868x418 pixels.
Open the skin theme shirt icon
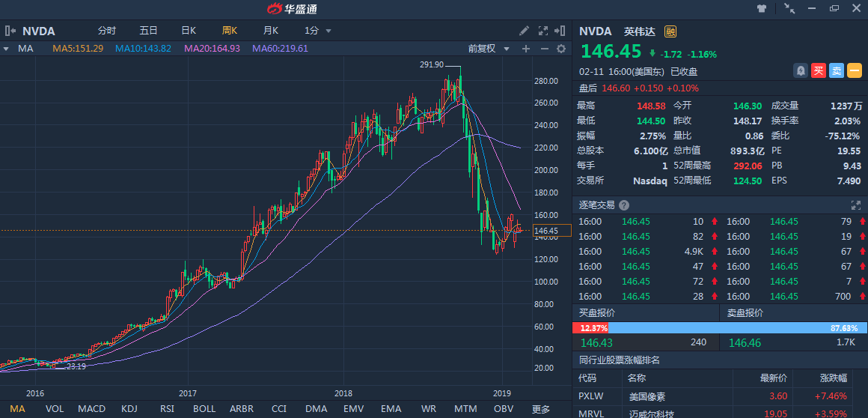coord(762,9)
